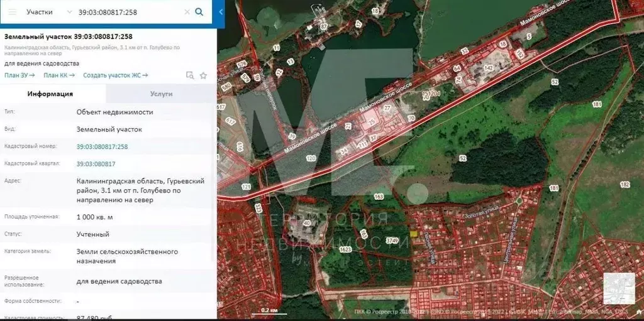Screen dimensions: 644x321
Task: Click the Учтенный status value
Action: click(x=93, y=234)
